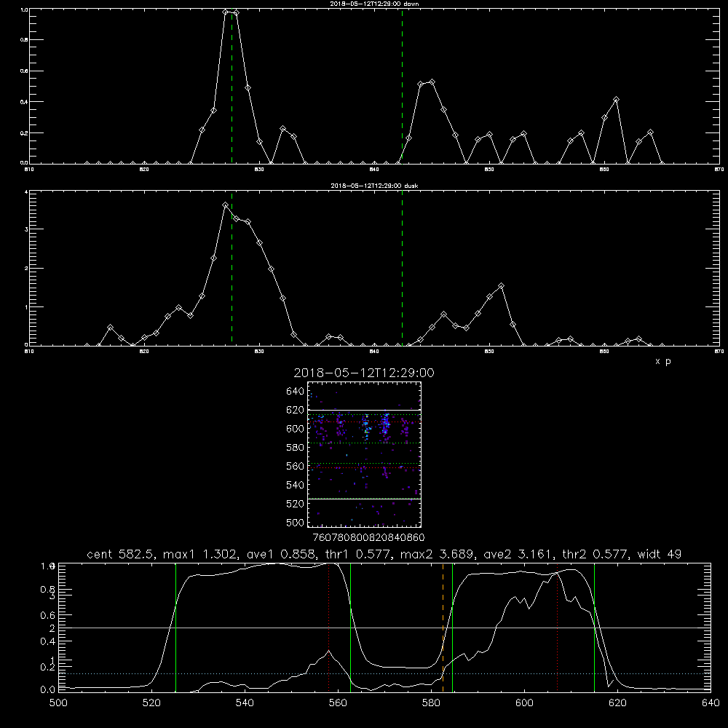
Task: Click the '0.4' y-axis label of the bottom plot
Action: [x=48, y=641]
